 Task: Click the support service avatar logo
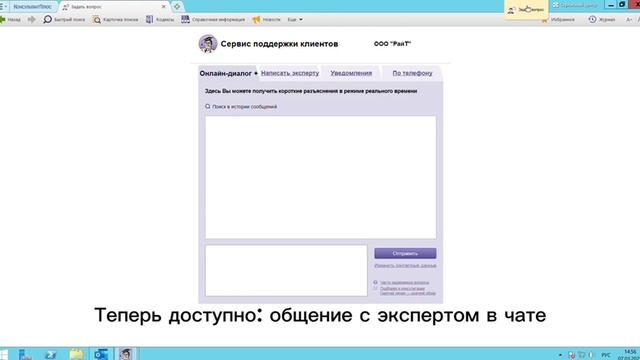pos(208,44)
